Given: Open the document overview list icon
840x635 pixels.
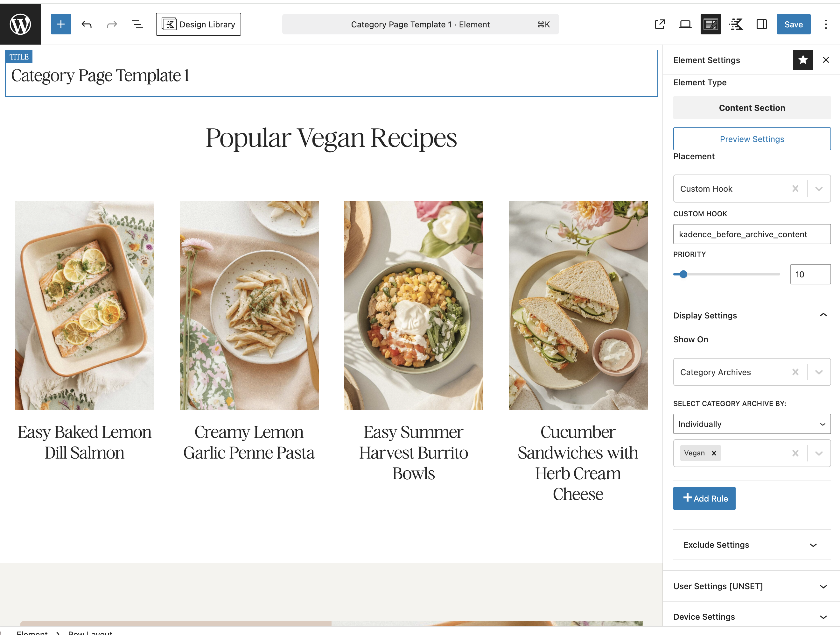Looking at the screenshot, I should [137, 24].
